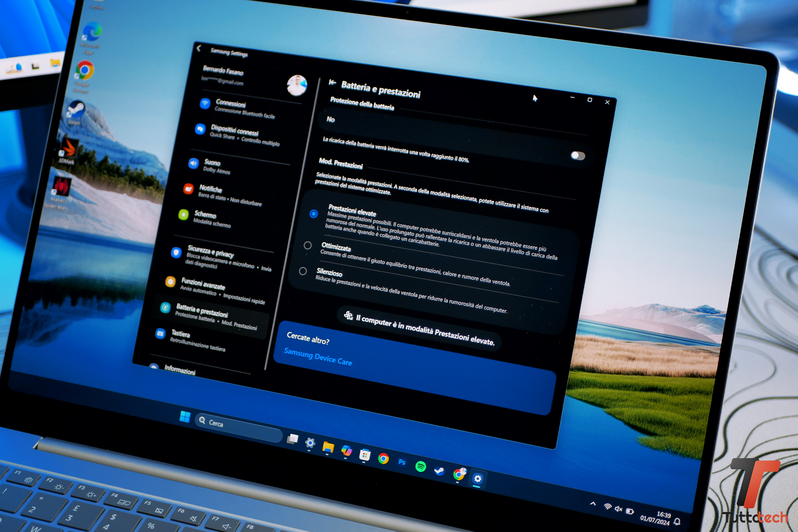Open the Dispositivi connessi menu item
798x532 pixels.
(x=234, y=131)
